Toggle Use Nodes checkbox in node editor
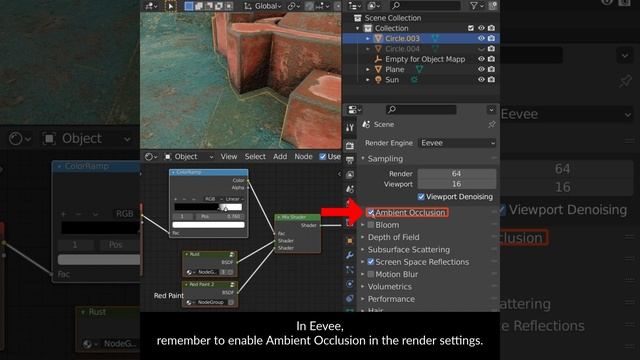 coord(322,157)
